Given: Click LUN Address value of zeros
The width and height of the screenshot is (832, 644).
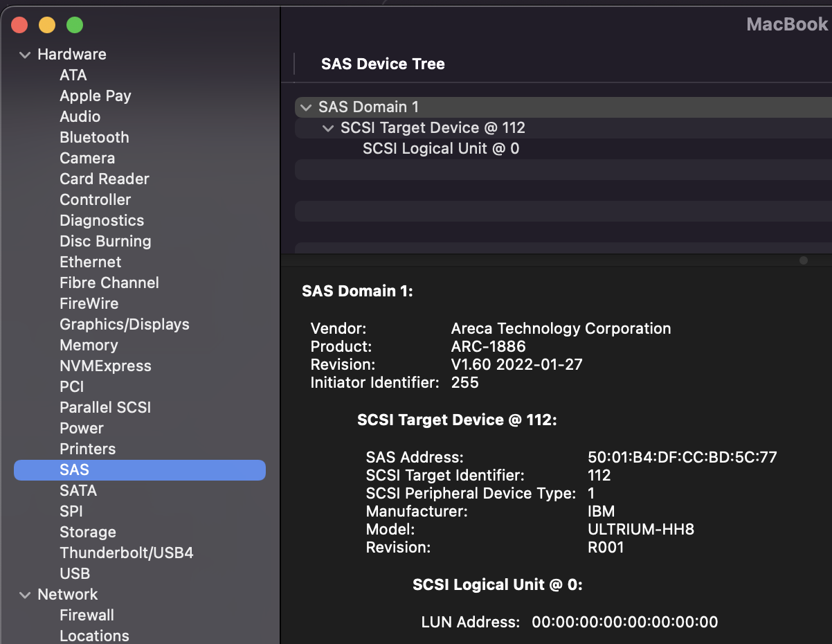Looking at the screenshot, I should pyautogui.click(x=625, y=622).
